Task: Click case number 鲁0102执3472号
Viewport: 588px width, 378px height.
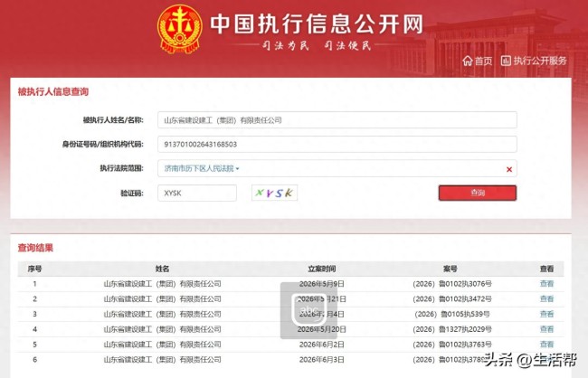Action: coord(452,299)
